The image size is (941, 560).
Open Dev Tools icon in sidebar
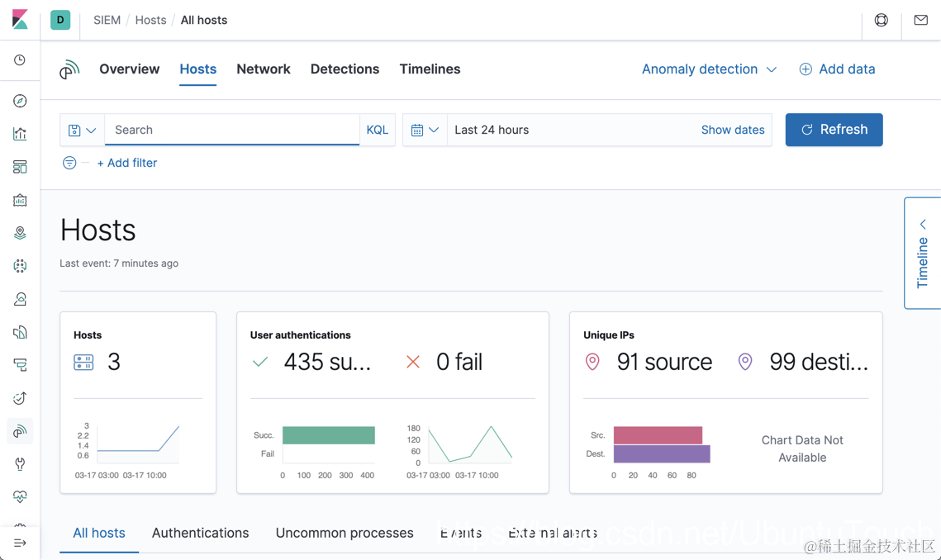point(20,464)
